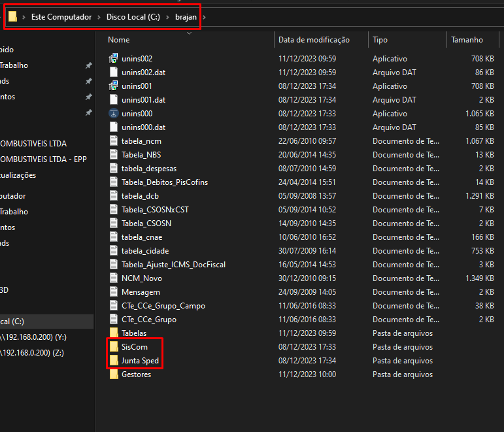Viewport: 504px width, 432px height.
Task: Click the SisCom folder icon
Action: (114, 347)
